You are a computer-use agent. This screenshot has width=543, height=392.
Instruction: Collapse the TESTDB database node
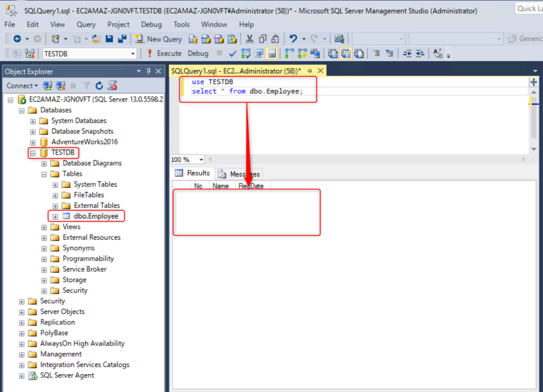pyautogui.click(x=33, y=153)
